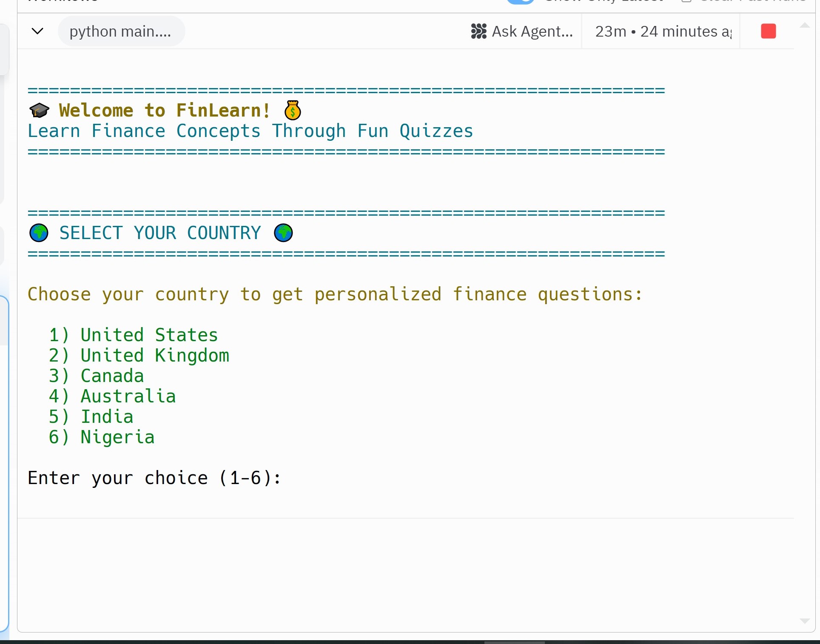Click the Nigeria option line
The image size is (820, 644).
click(x=101, y=437)
